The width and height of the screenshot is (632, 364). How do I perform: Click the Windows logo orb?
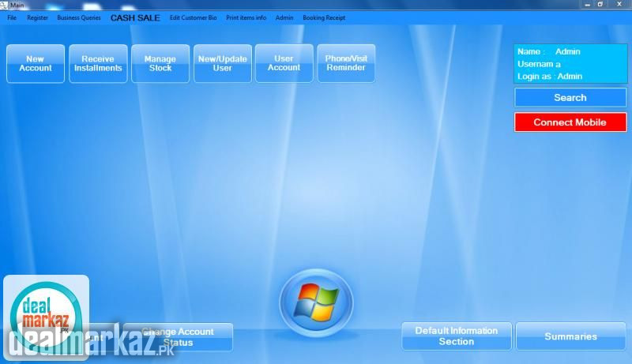pyautogui.click(x=317, y=302)
